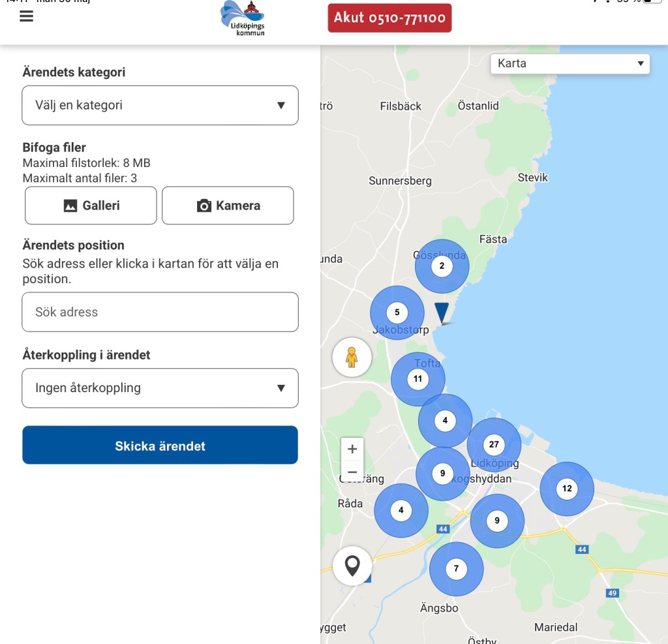Open the hamburger menu
This screenshot has width=668, height=644.
[x=26, y=16]
